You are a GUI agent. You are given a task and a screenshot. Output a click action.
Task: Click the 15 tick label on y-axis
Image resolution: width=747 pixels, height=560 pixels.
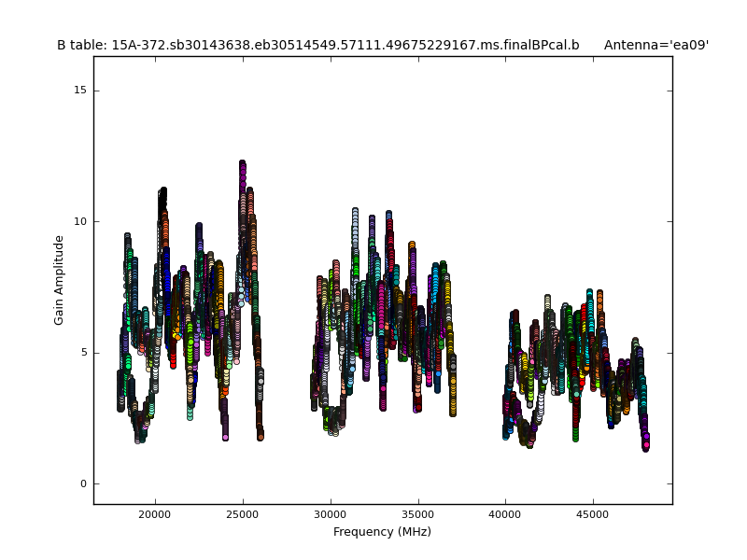point(79,91)
